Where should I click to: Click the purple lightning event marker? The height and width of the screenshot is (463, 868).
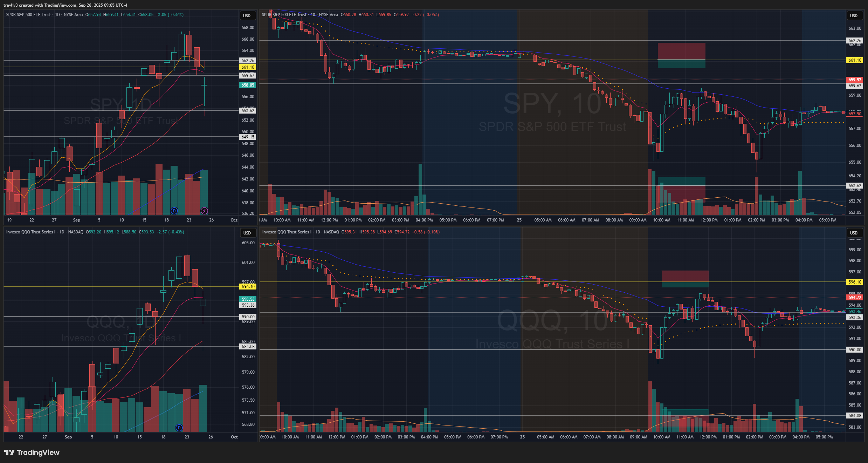[x=204, y=211]
